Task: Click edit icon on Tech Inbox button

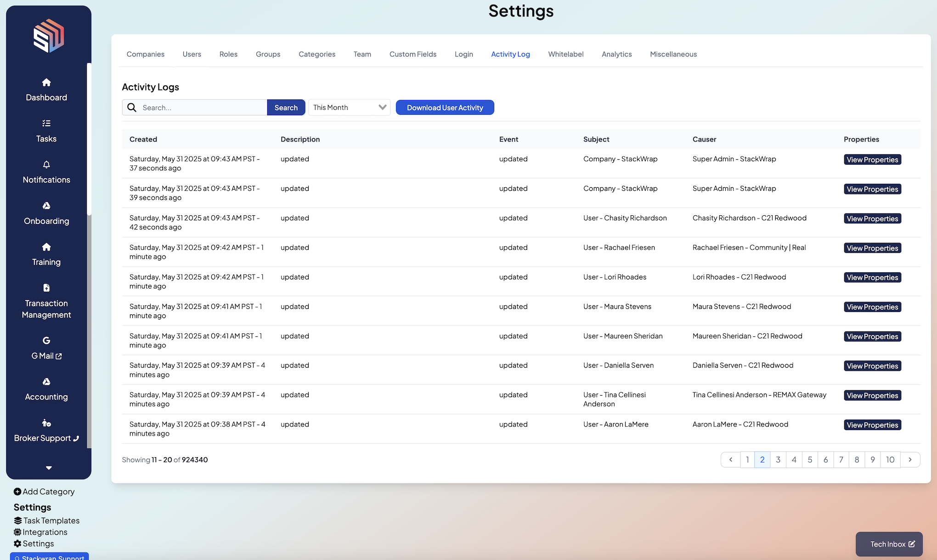Action: (912, 544)
